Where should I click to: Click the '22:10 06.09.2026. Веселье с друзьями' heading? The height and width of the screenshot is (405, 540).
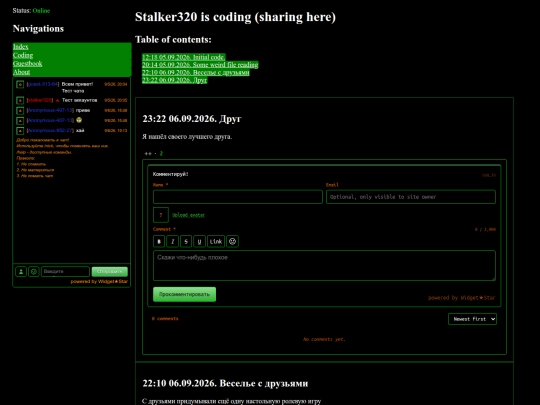226,383
